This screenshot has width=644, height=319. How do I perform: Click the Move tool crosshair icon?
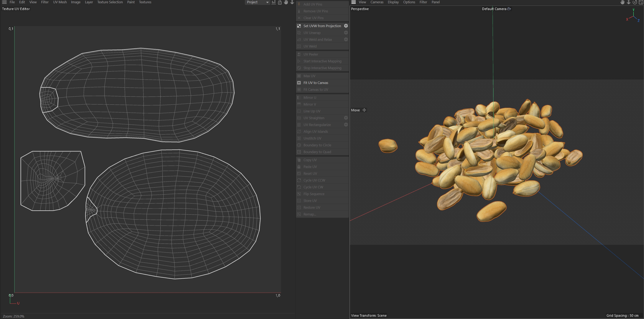[364, 110]
